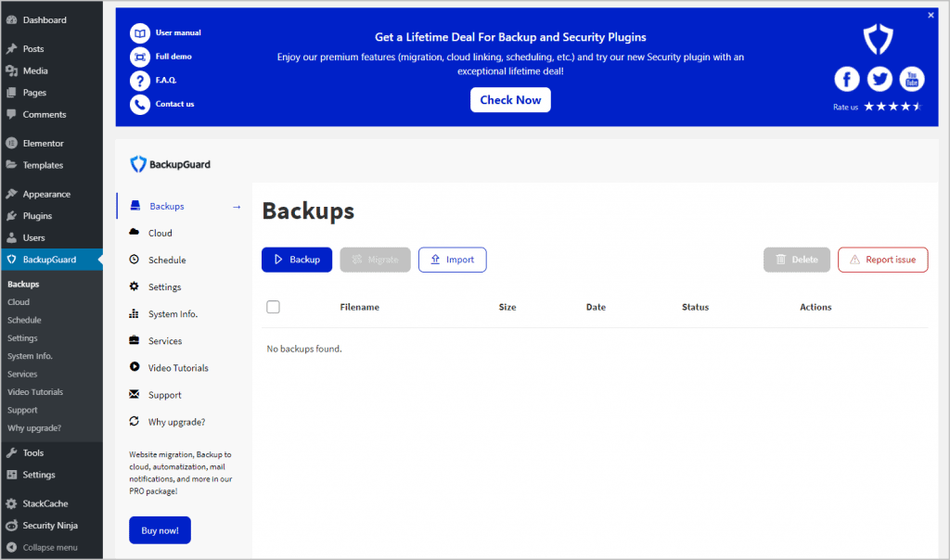Open StackCache in WordPress menu

[52, 503]
